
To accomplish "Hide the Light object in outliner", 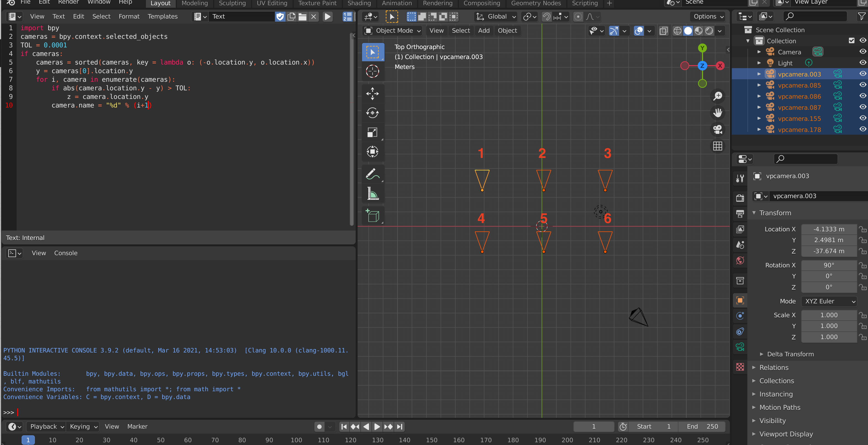I will tap(863, 63).
